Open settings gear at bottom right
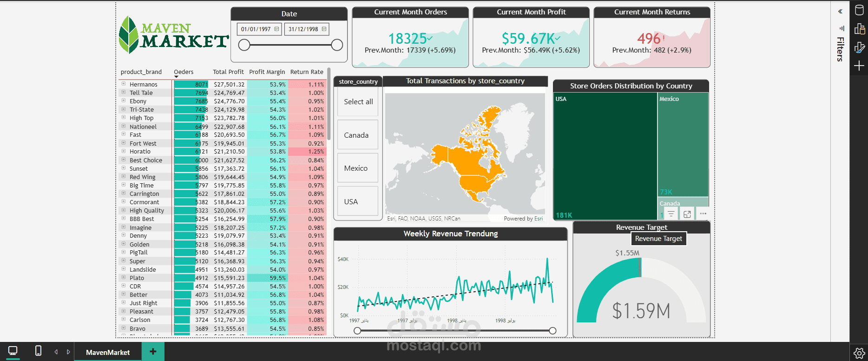This screenshot has height=361, width=868. pos(859,353)
